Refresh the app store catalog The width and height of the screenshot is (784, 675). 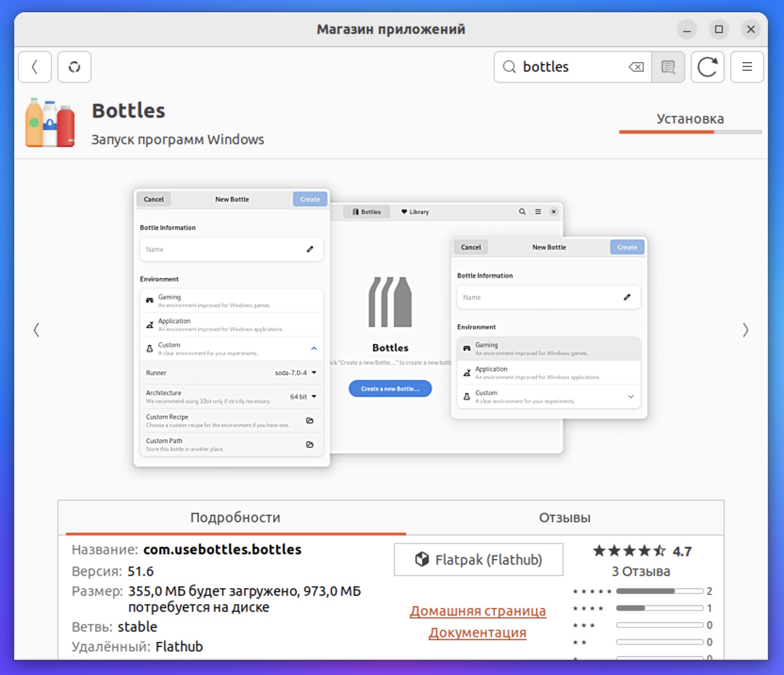coord(708,67)
